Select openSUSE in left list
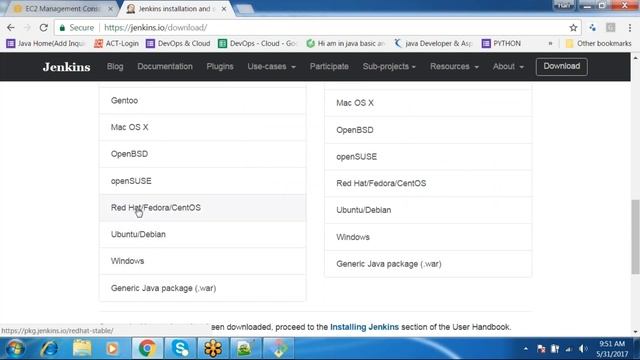Screen dimensions: 640x360 tap(202, 181)
